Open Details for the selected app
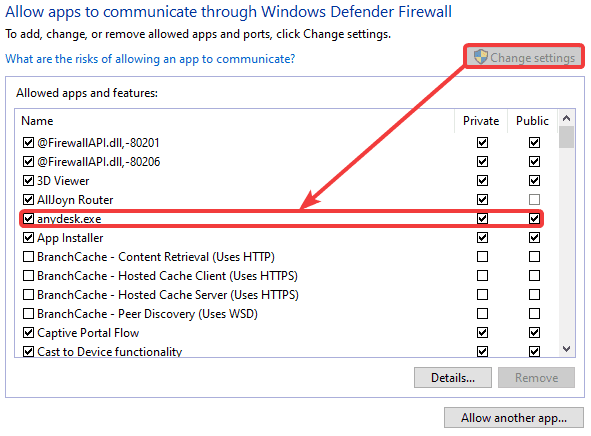 point(453,378)
